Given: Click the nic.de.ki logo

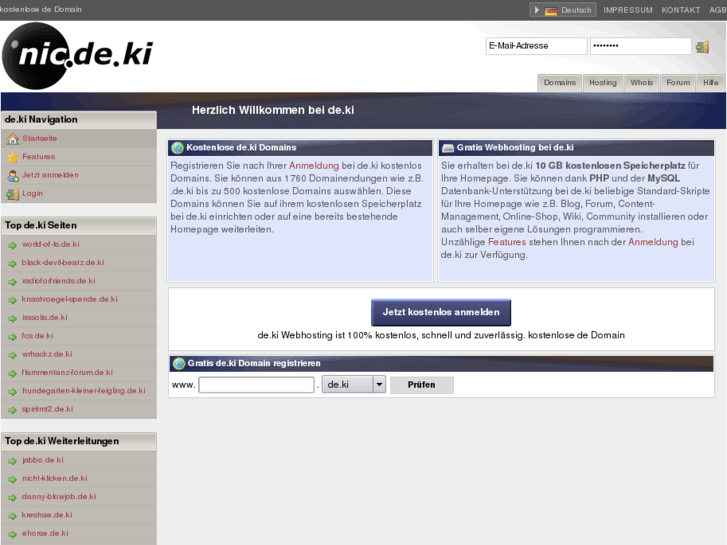Looking at the screenshot, I should click(x=78, y=56).
